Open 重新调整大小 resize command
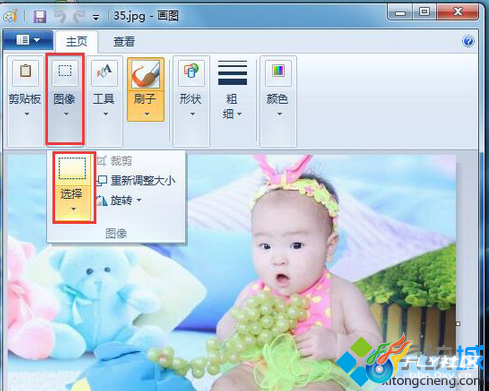Screen dimensions: 489x391 point(136,181)
